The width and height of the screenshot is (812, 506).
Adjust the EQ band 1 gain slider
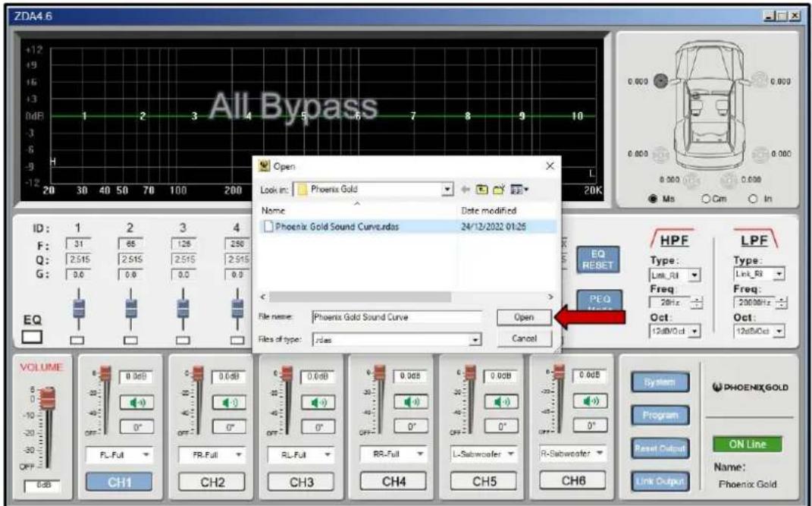point(78,308)
